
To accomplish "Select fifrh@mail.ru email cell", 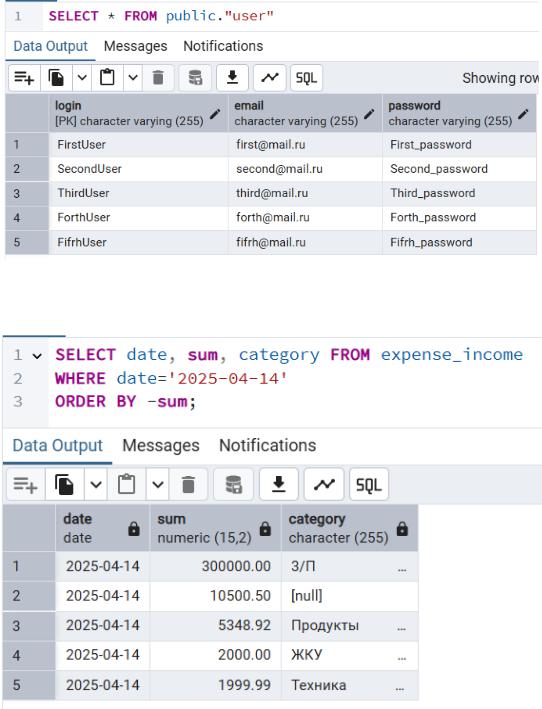I will (x=305, y=242).
